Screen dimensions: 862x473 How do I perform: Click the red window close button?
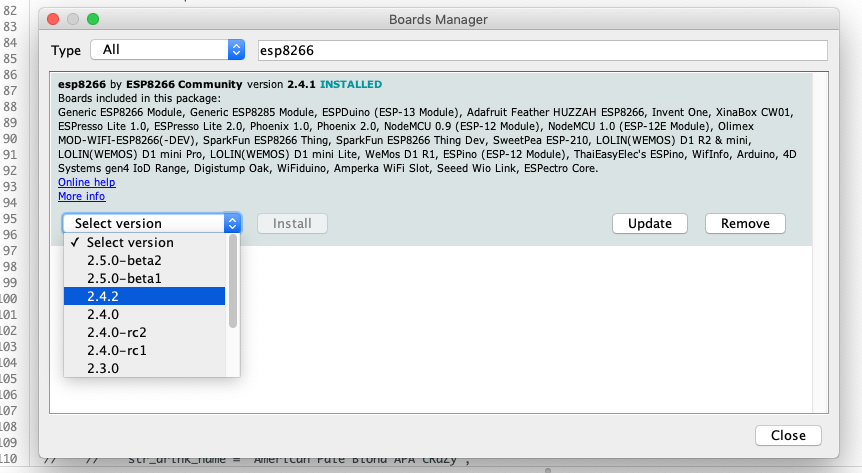click(53, 19)
